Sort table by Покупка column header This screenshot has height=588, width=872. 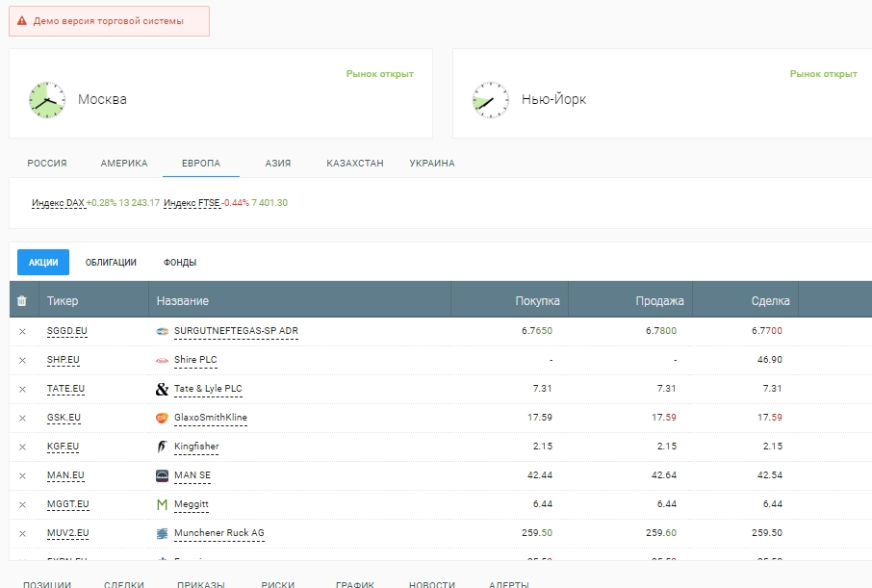[x=537, y=301]
